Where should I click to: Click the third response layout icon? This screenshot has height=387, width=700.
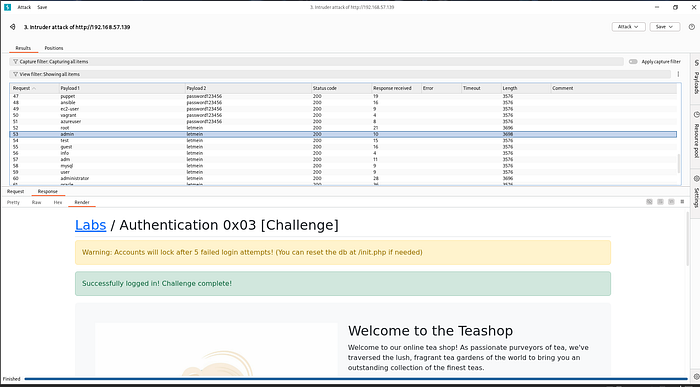(671, 202)
